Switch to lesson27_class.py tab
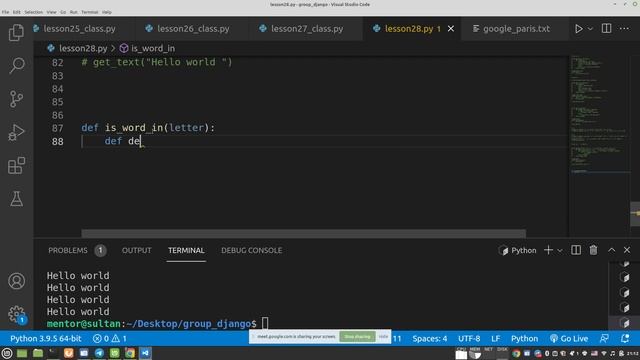Viewport: 640px width, 360px height. pos(307,29)
